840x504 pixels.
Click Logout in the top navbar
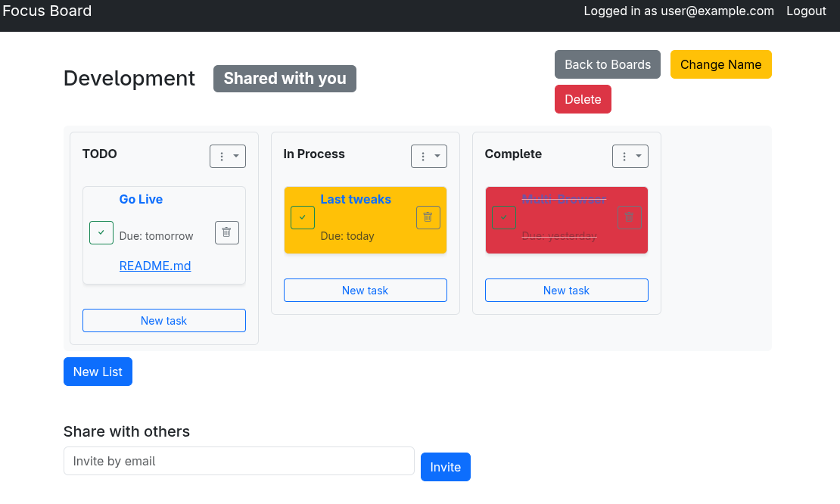tap(806, 11)
